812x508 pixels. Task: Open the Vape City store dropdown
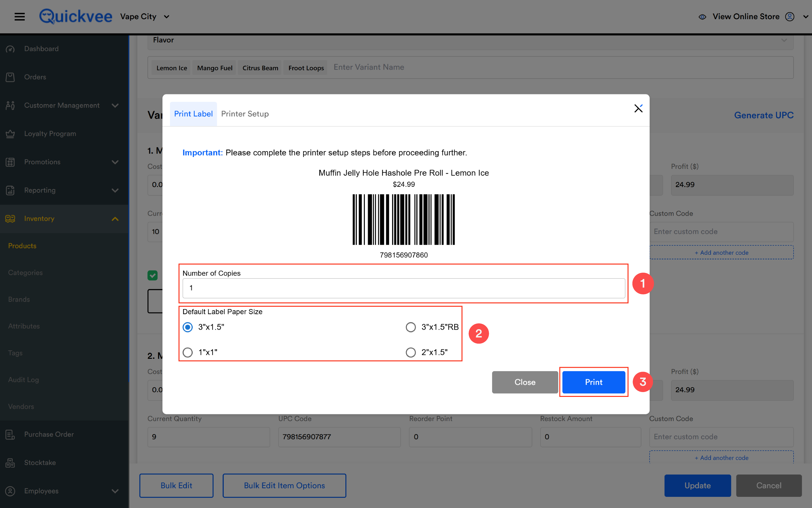point(145,16)
